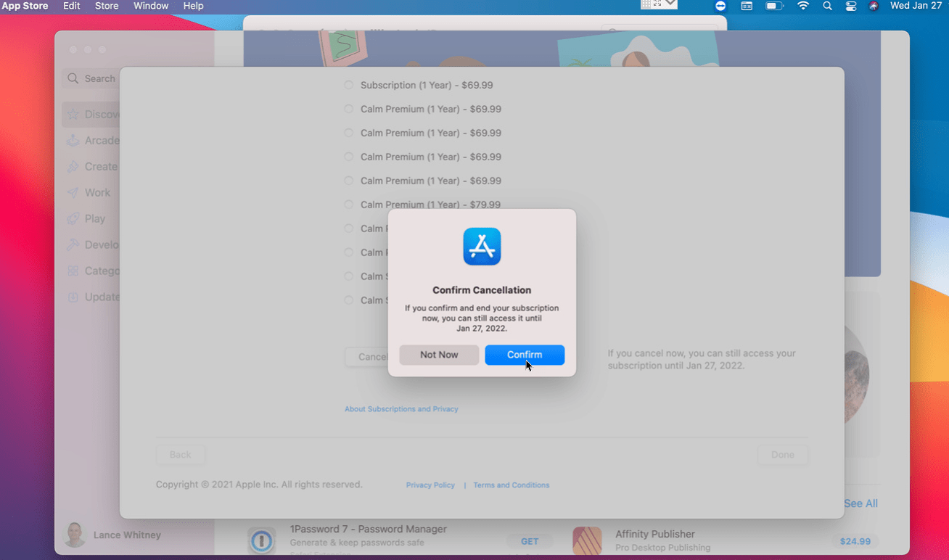Open Spotlight search magnifier icon
This screenshot has width=949, height=560.
click(x=827, y=6)
